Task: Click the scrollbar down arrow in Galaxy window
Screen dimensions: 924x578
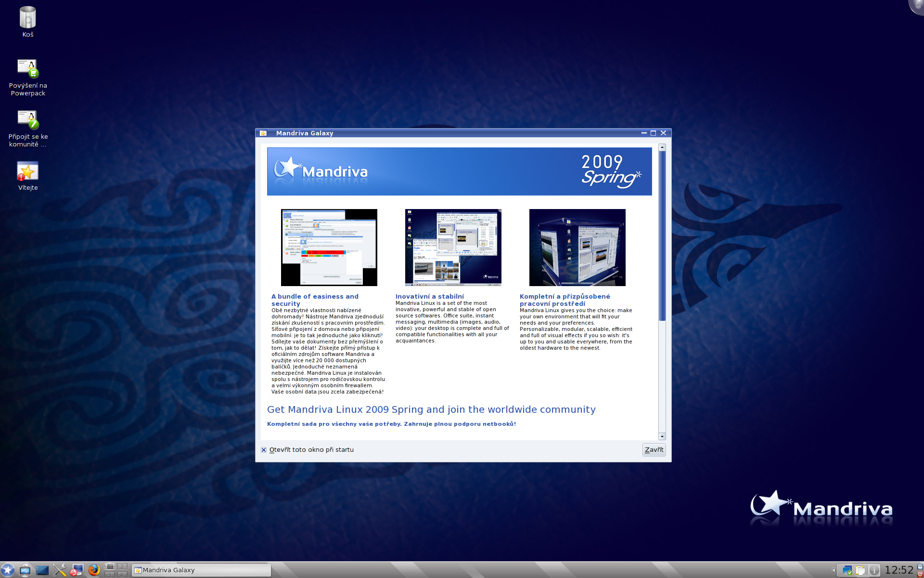Action: (662, 436)
